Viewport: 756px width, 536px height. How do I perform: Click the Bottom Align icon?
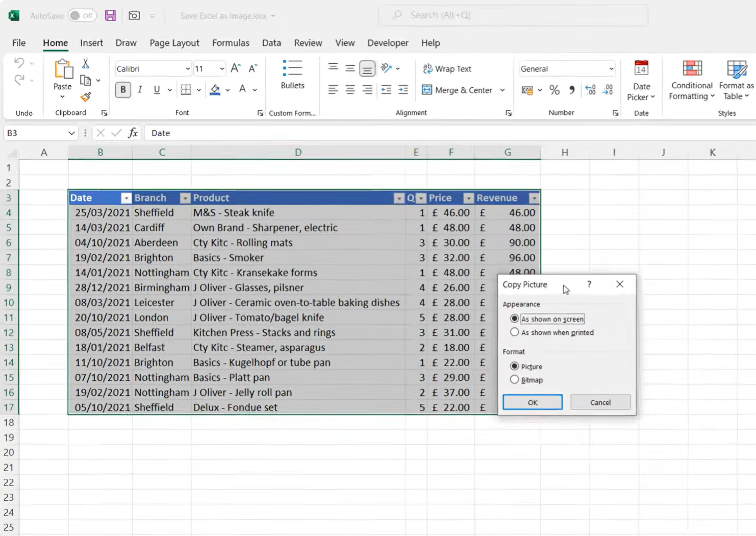pyautogui.click(x=367, y=68)
